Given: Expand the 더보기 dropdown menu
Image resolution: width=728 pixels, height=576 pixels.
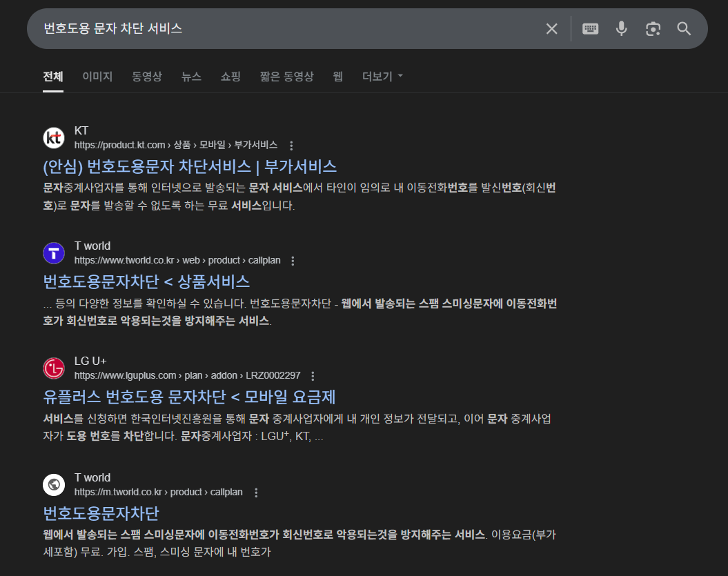Looking at the screenshot, I should tap(382, 77).
